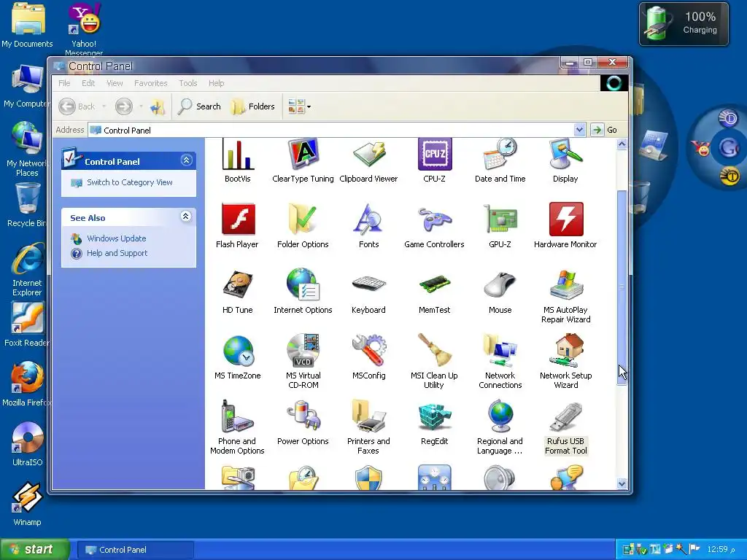Select MS AutoPlay Repair Wizard
Image resolution: width=747 pixels, height=560 pixels.
click(565, 296)
